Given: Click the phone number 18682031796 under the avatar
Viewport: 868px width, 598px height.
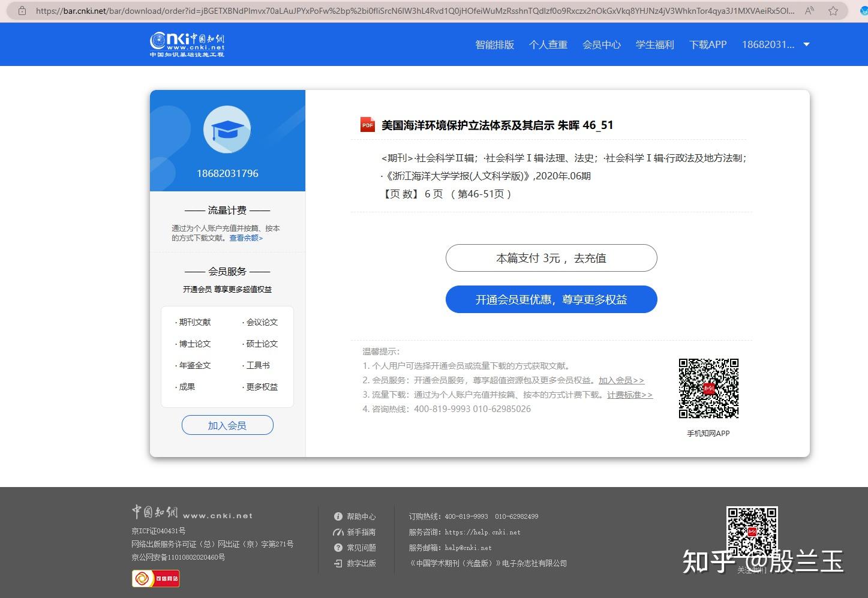Looking at the screenshot, I should coord(227,173).
